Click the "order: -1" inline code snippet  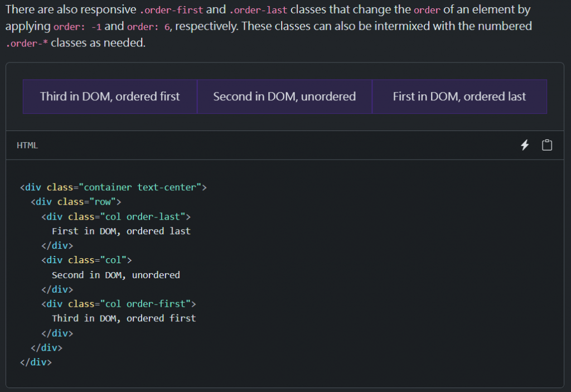tap(78, 27)
